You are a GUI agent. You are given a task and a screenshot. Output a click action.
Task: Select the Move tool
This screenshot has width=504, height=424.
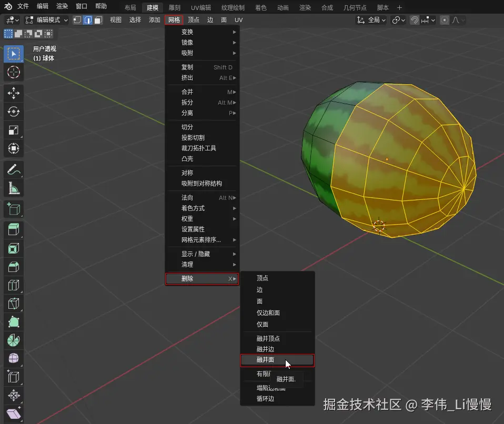point(14,93)
